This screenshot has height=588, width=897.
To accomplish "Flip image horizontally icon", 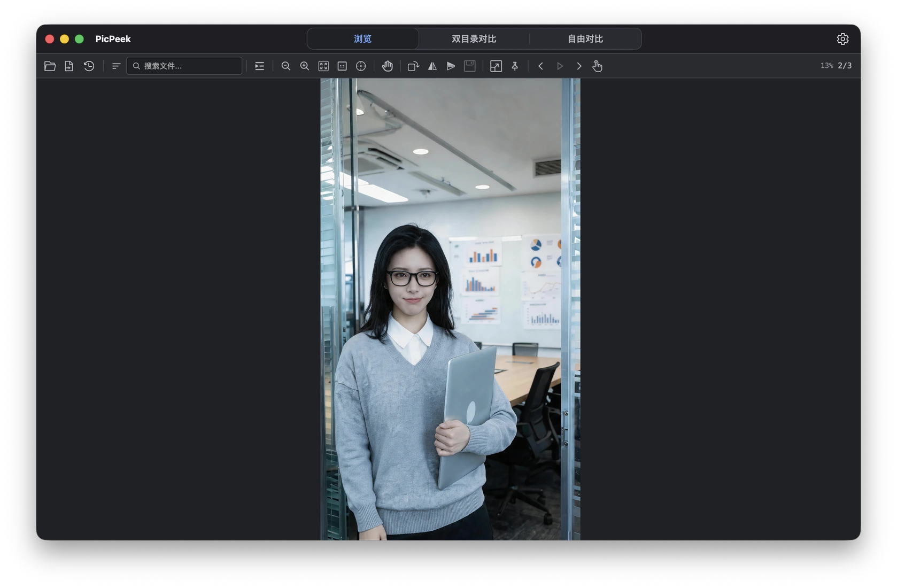I will (x=432, y=66).
